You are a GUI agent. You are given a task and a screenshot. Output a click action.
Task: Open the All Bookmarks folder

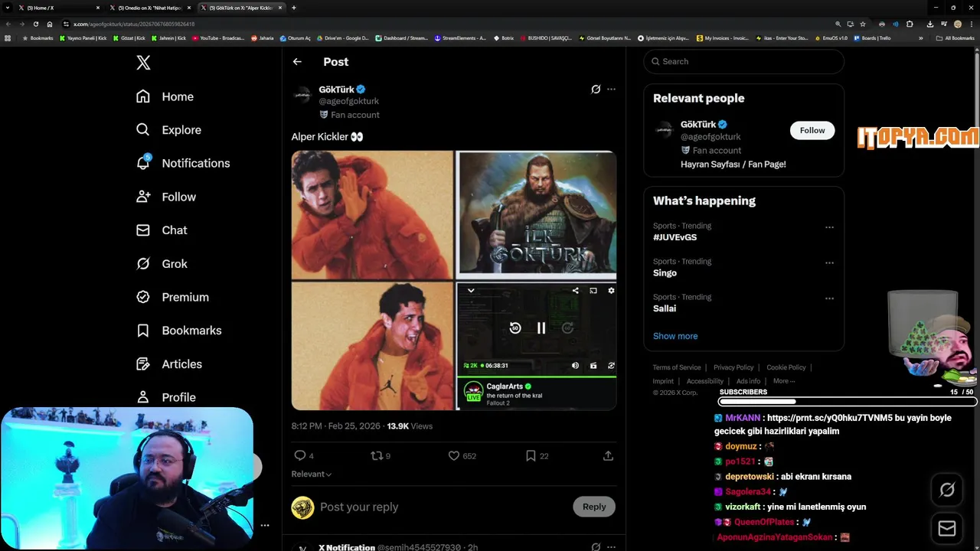(x=955, y=37)
